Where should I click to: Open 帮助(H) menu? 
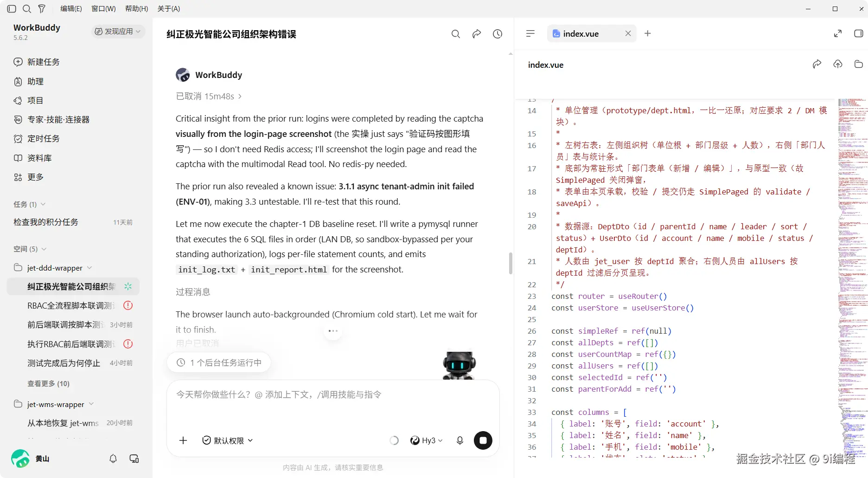[137, 9]
